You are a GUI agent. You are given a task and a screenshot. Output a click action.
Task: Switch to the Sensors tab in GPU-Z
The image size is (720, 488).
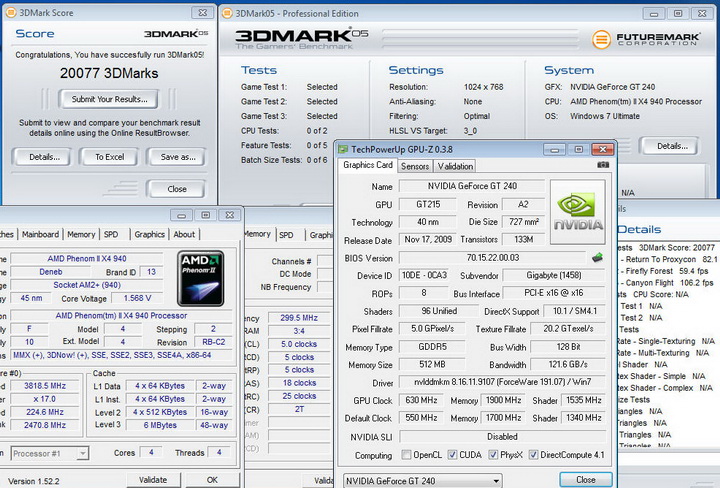415,166
